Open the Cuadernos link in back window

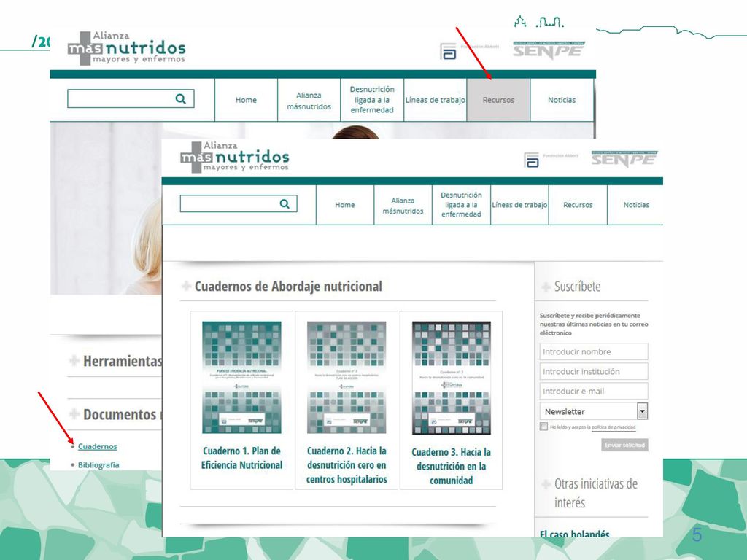(x=97, y=446)
